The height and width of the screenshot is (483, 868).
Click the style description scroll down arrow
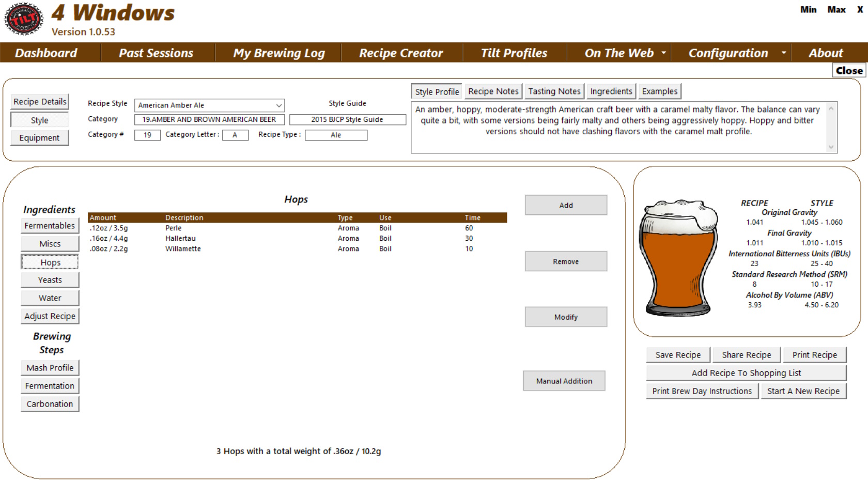tap(831, 147)
